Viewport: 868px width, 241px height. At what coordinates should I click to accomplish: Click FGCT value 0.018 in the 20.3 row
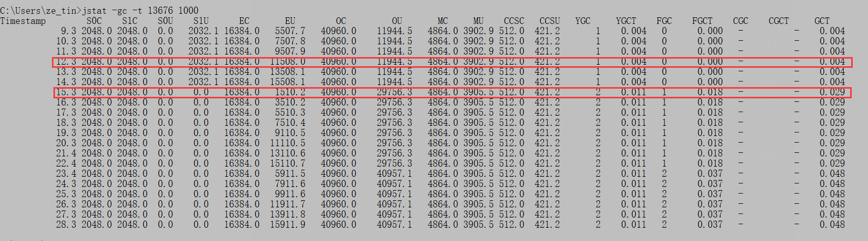pos(710,143)
